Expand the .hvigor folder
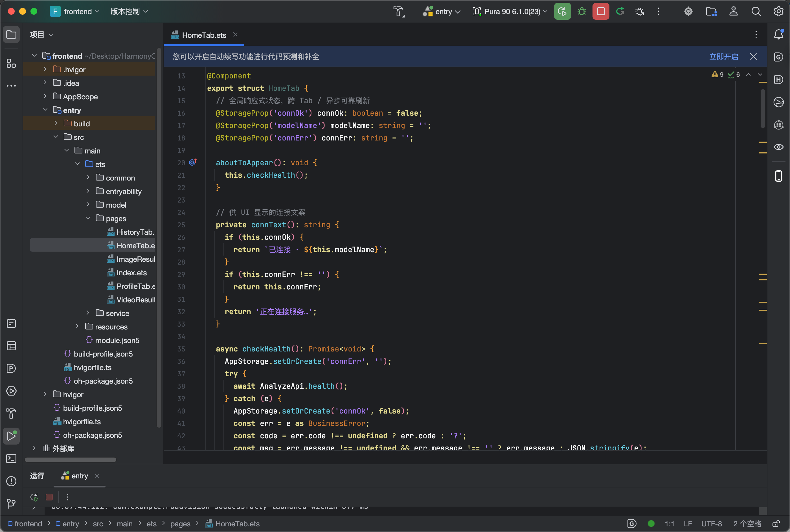Screen dimensions: 790x532 (45, 69)
